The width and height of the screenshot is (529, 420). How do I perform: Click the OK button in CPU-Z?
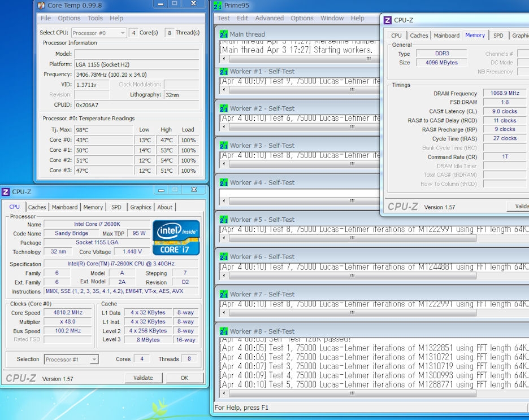pos(184,378)
